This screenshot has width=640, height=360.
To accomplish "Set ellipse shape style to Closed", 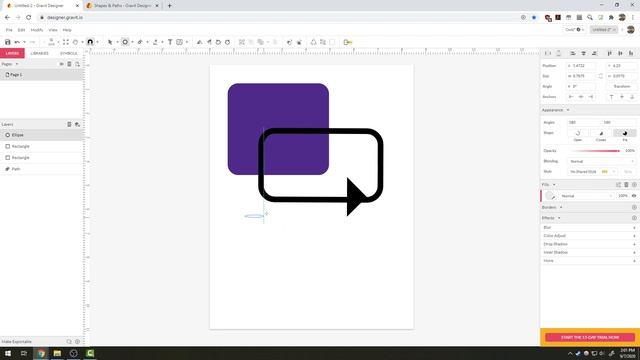I will (601, 133).
